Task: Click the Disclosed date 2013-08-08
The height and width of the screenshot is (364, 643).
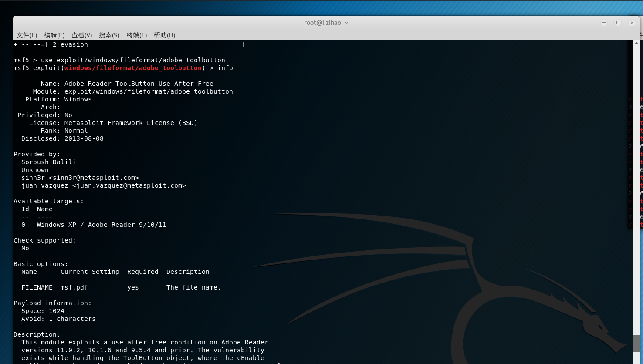Action: [84, 138]
